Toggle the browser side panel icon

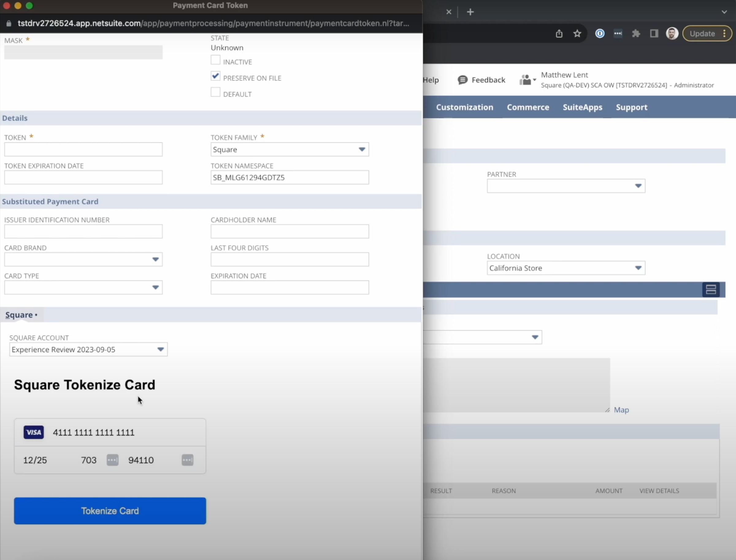pyautogui.click(x=654, y=33)
